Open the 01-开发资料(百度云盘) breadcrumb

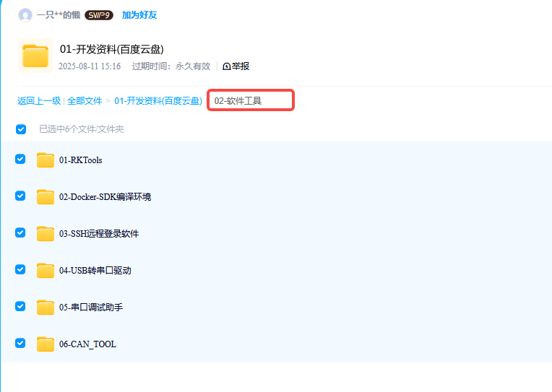[158, 101]
